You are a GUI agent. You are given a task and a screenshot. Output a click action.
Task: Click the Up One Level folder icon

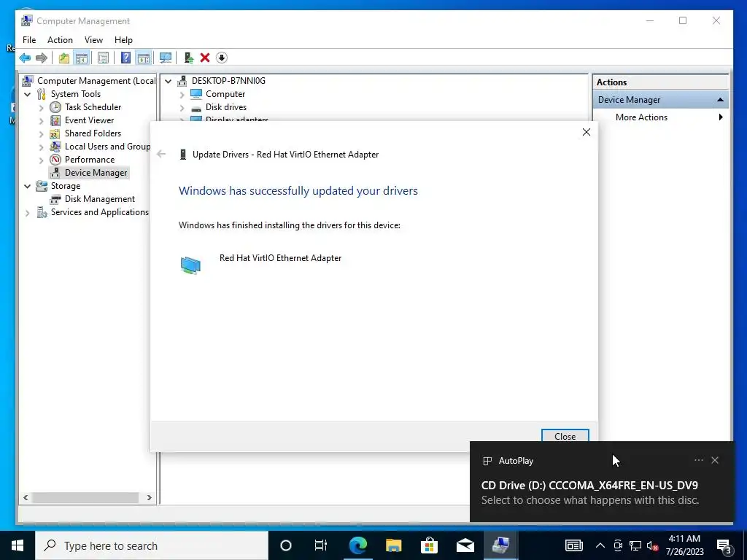64,58
